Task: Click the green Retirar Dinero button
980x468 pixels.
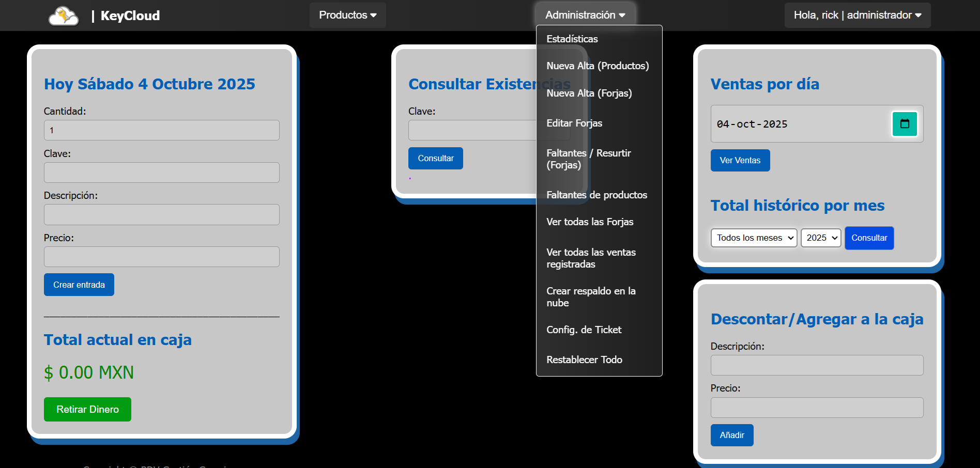Action: click(87, 409)
